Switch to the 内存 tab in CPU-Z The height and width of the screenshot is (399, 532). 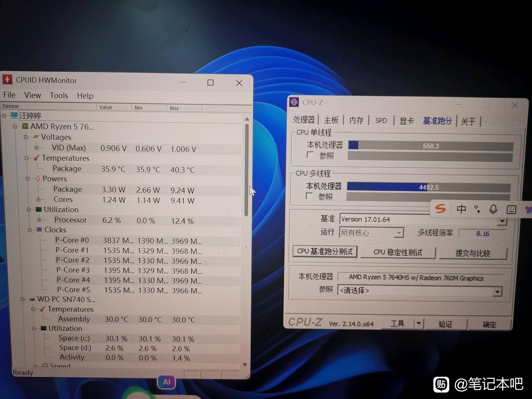point(356,120)
